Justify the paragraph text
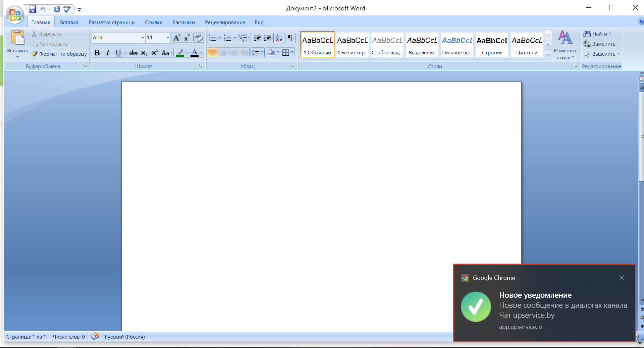Viewport: 644px width, 348px height. (x=244, y=53)
